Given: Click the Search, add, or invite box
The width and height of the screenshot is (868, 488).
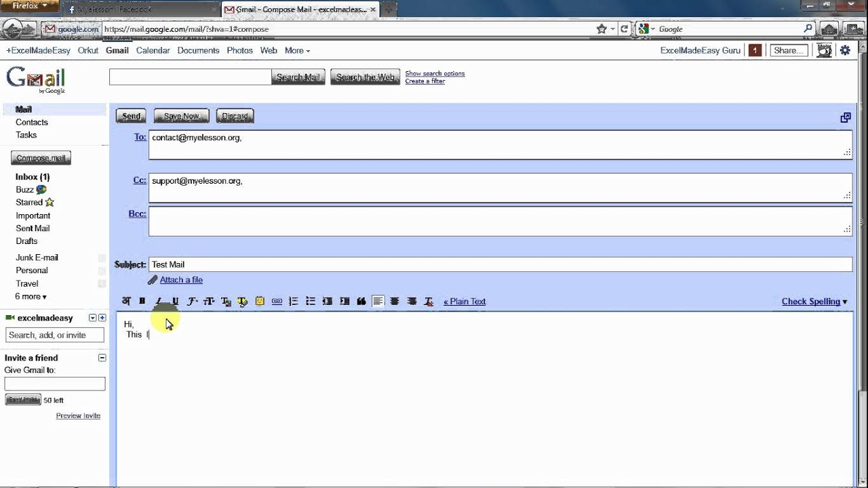Looking at the screenshot, I should click(x=55, y=335).
